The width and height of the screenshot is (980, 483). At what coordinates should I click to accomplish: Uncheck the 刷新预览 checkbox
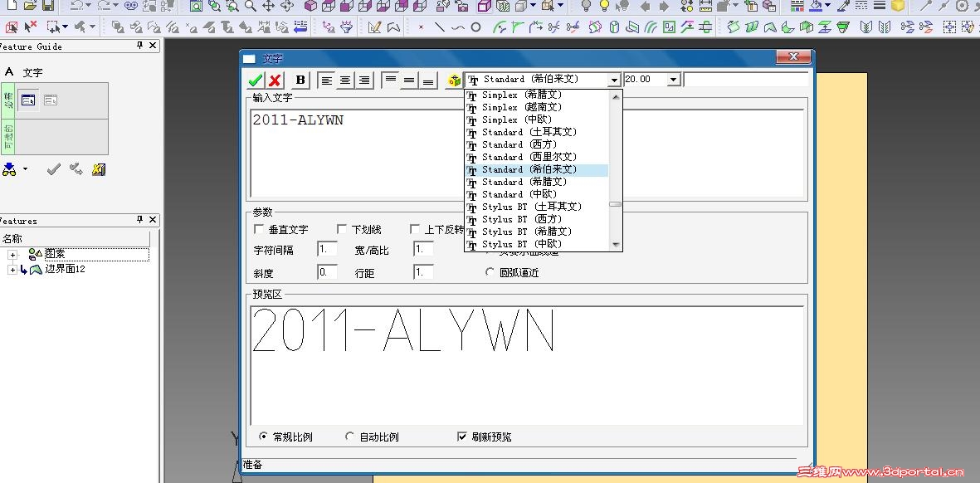click(462, 437)
